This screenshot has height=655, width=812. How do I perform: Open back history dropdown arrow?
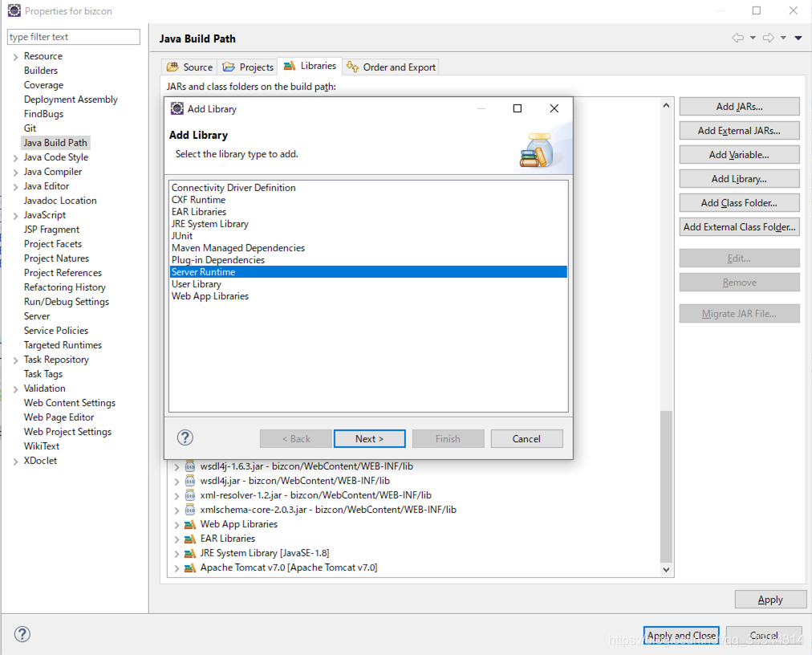[x=753, y=38]
